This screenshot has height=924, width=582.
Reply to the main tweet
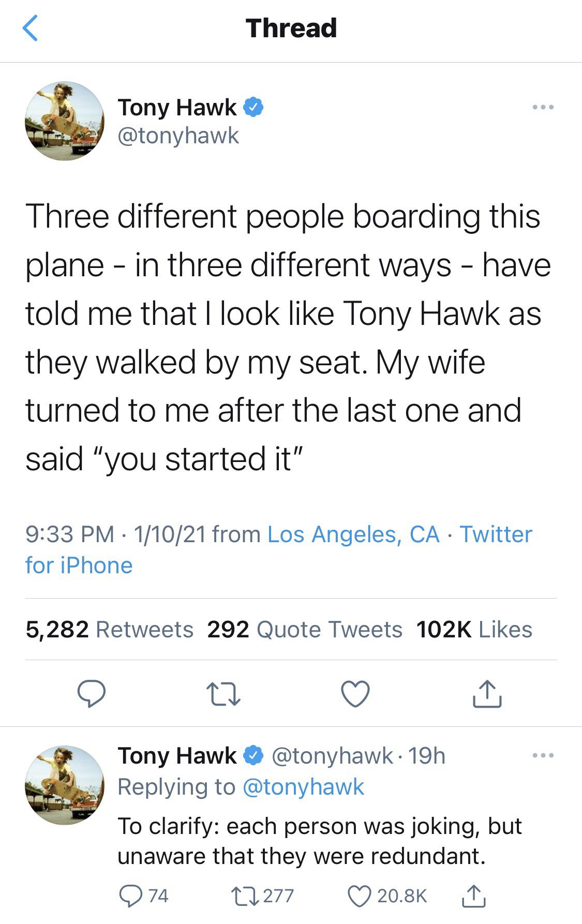click(x=92, y=694)
